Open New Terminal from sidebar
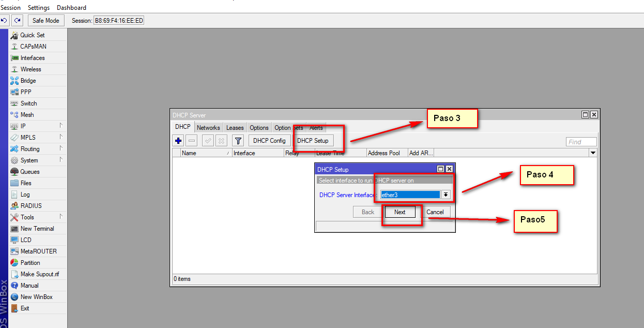This screenshot has width=644, height=328. [x=37, y=229]
